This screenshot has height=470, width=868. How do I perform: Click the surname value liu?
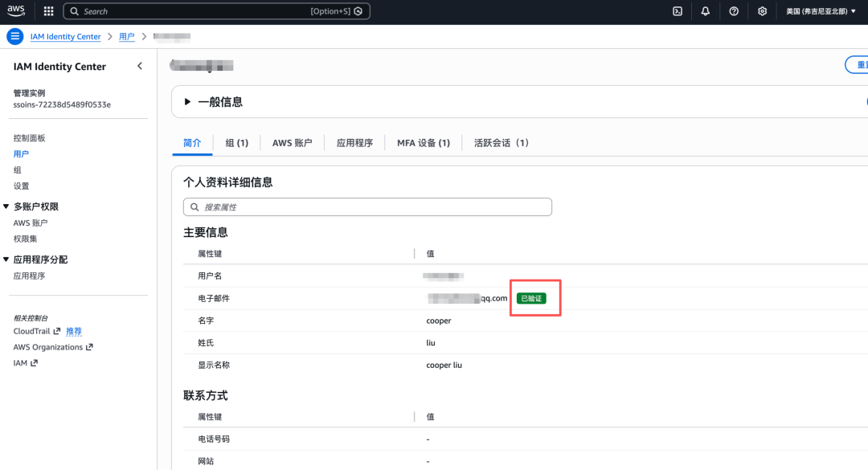[431, 343]
